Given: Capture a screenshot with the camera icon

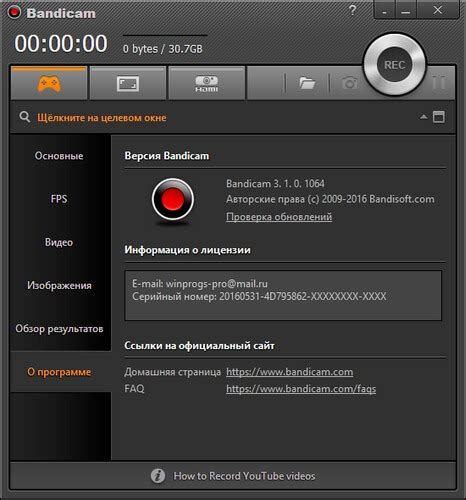Looking at the screenshot, I should point(349,83).
